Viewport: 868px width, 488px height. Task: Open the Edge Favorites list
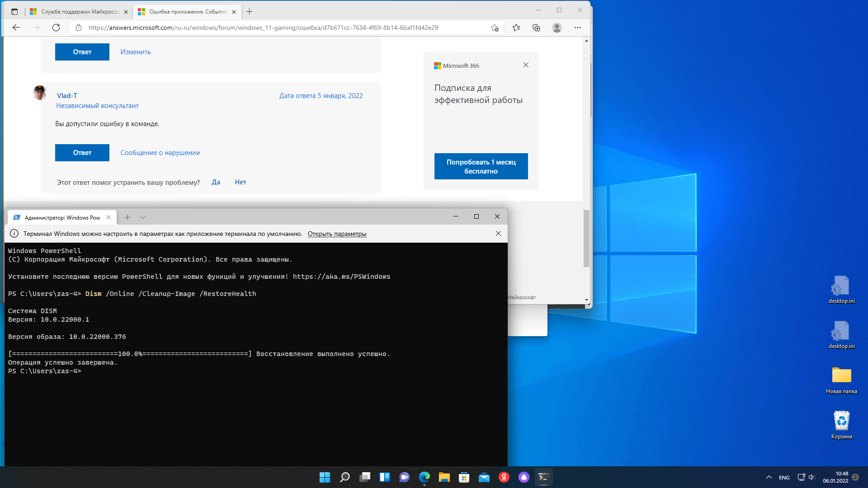coord(516,28)
